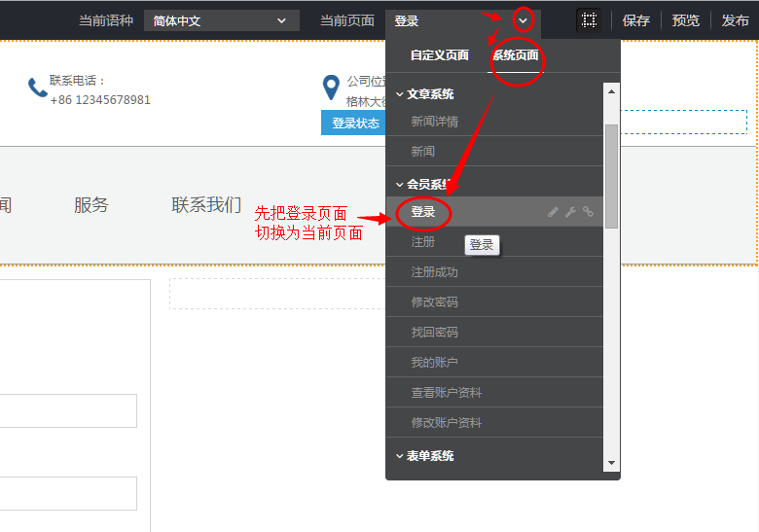Open the 简体中文 language dropdown
Viewport: 759px width, 532px height.
221,20
